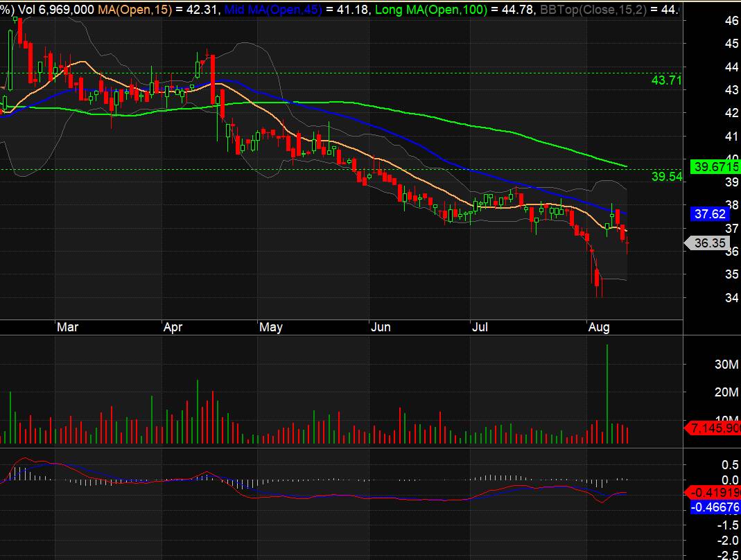Click the Mar label on time axis
This screenshot has width=741, height=560.
coord(67,326)
